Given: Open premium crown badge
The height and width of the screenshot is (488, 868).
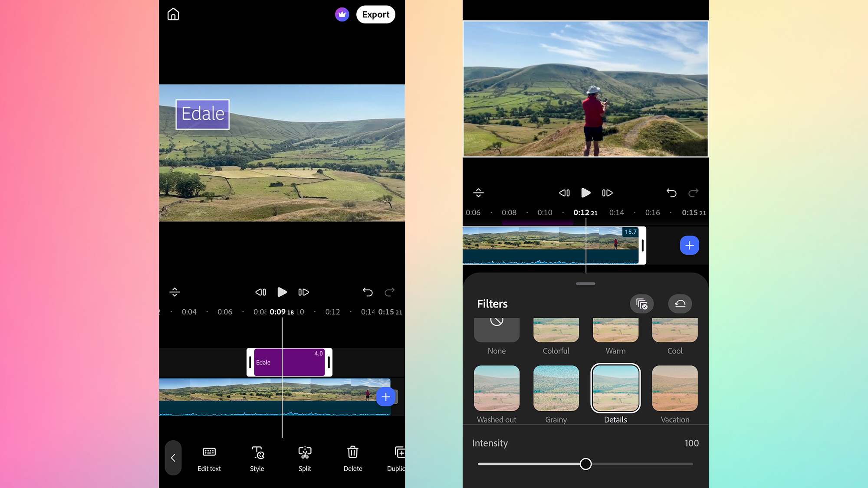Looking at the screenshot, I should pyautogui.click(x=342, y=14).
